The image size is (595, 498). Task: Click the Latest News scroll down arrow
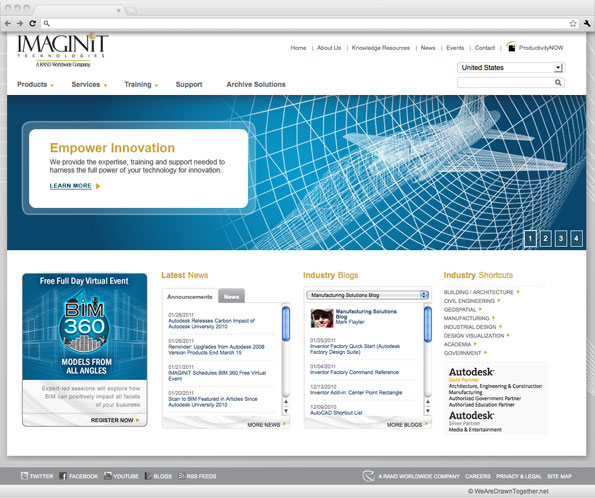[286, 411]
